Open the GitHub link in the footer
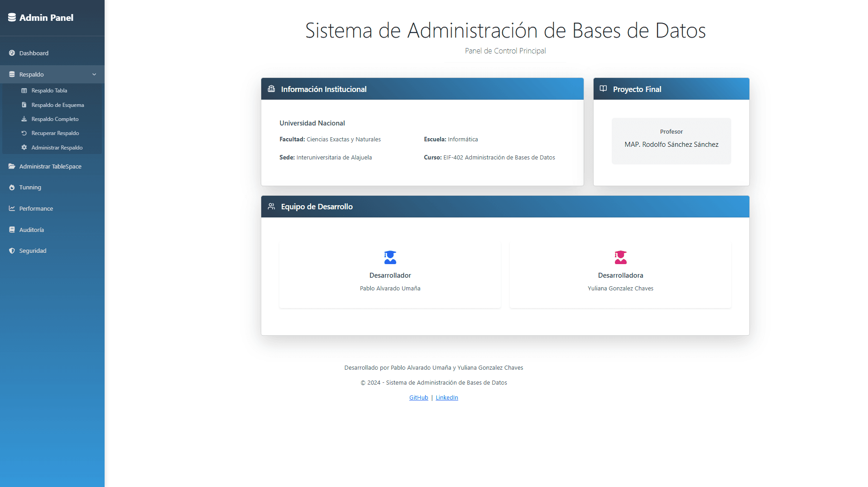This screenshot has width=868, height=487. click(x=418, y=397)
